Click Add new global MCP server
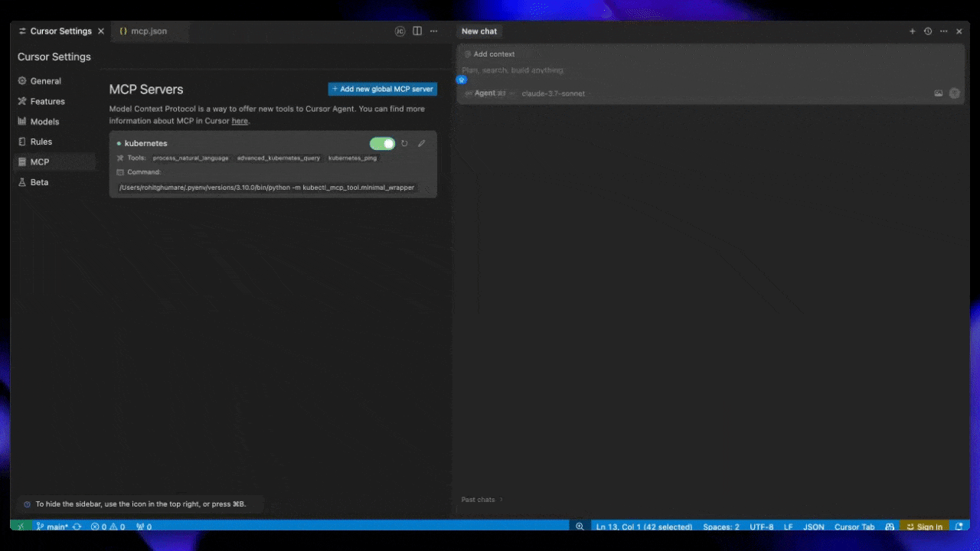This screenshot has height=551, width=980. coord(382,89)
